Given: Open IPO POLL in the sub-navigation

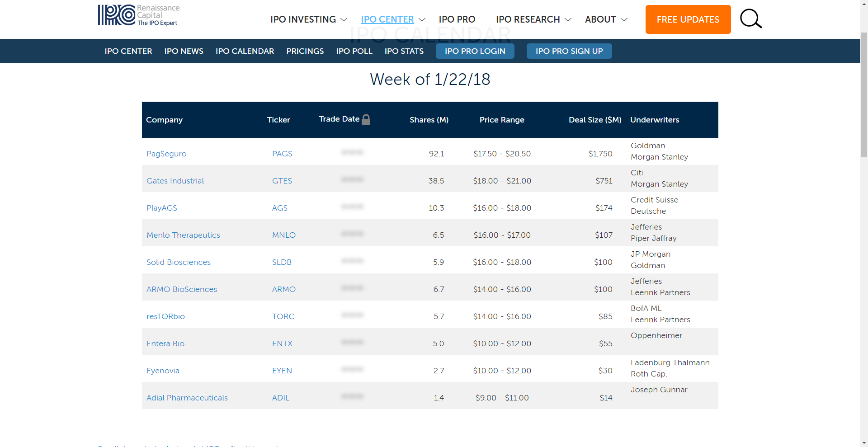Looking at the screenshot, I should (x=354, y=51).
